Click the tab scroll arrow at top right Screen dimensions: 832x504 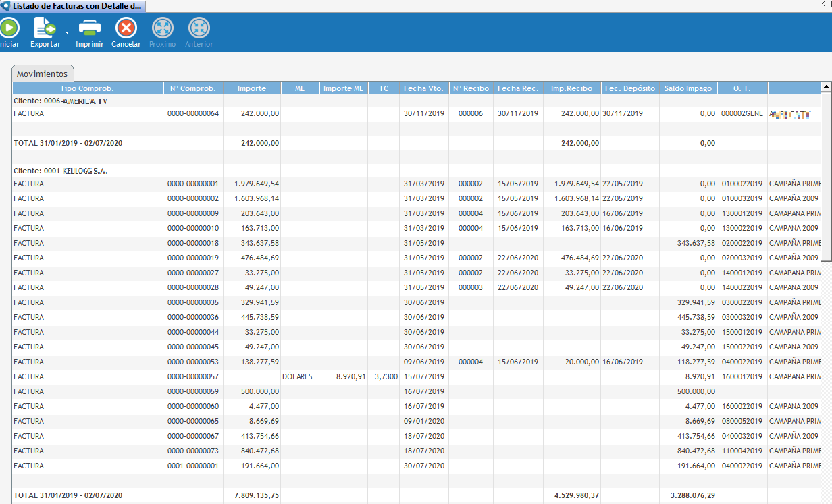click(x=823, y=5)
